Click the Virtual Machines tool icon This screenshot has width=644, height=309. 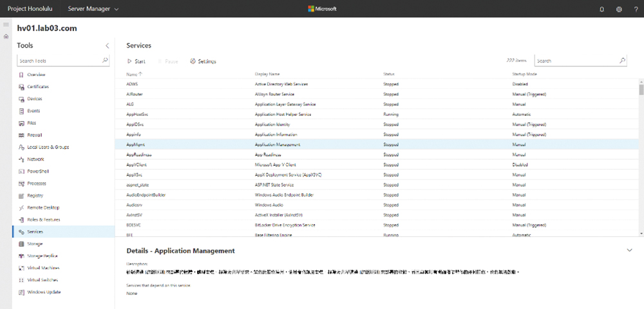point(21,268)
